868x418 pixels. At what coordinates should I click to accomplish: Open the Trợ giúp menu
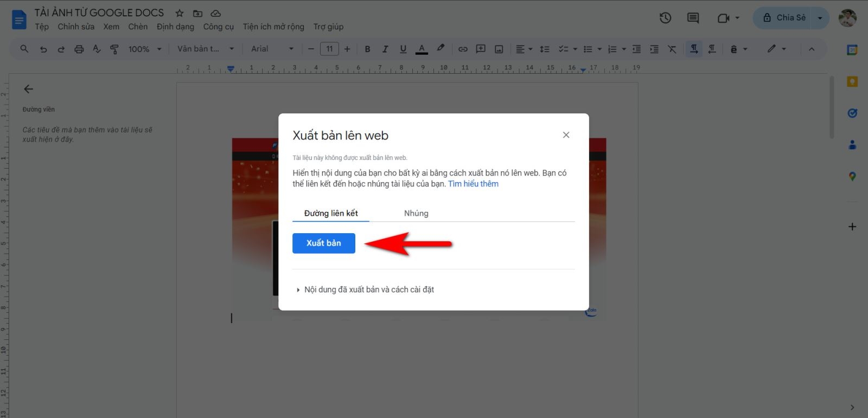point(328,27)
